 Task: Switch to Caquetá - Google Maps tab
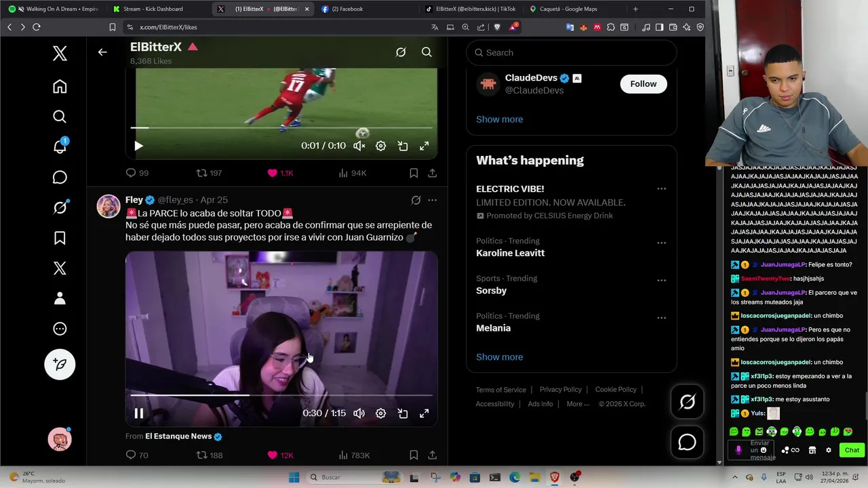[568, 9]
